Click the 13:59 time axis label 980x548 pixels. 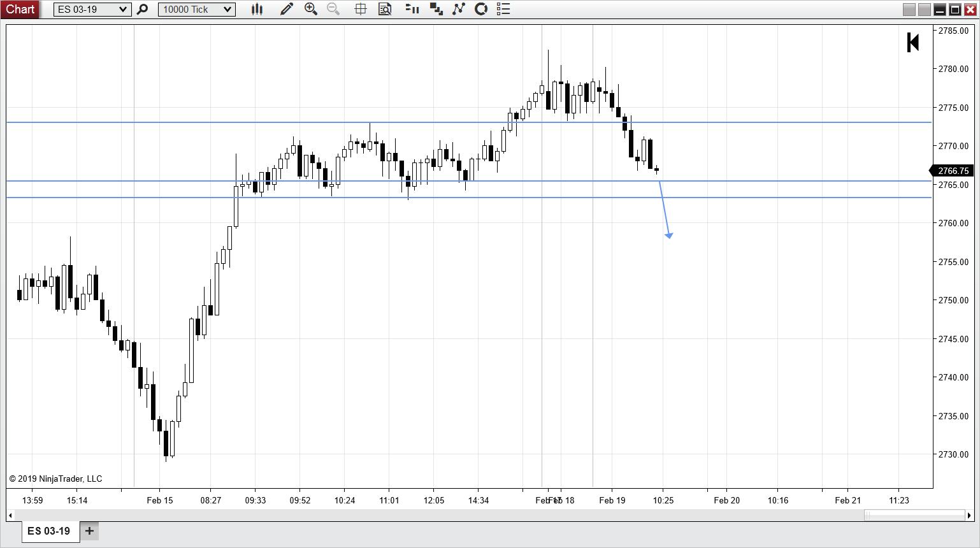(32, 500)
